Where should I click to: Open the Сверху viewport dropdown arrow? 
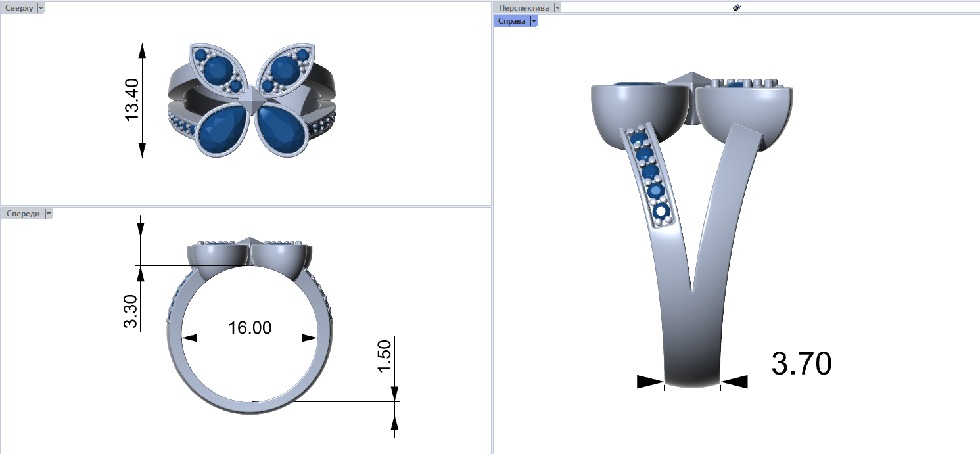(x=41, y=8)
